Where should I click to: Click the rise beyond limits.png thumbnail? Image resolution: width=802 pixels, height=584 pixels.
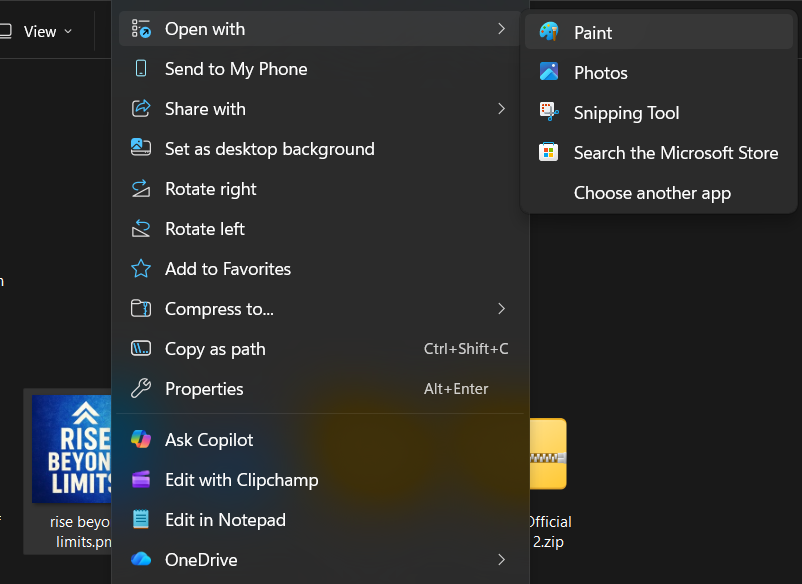80,449
